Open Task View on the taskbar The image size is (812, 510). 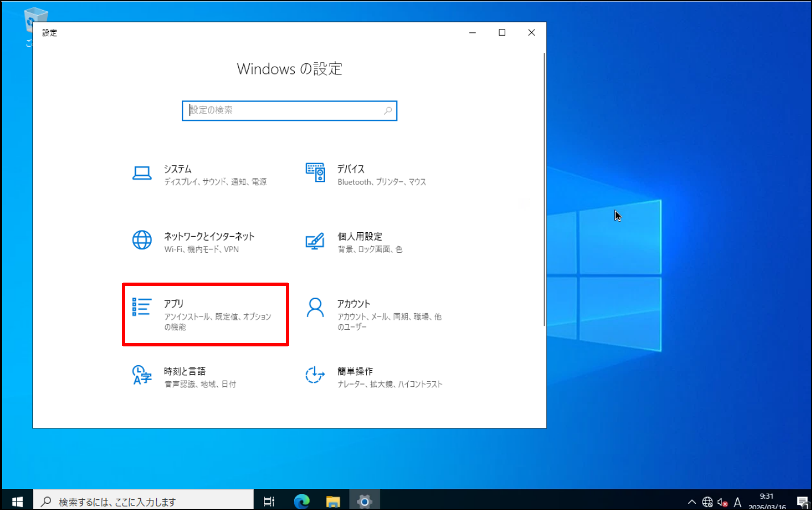coord(269,502)
